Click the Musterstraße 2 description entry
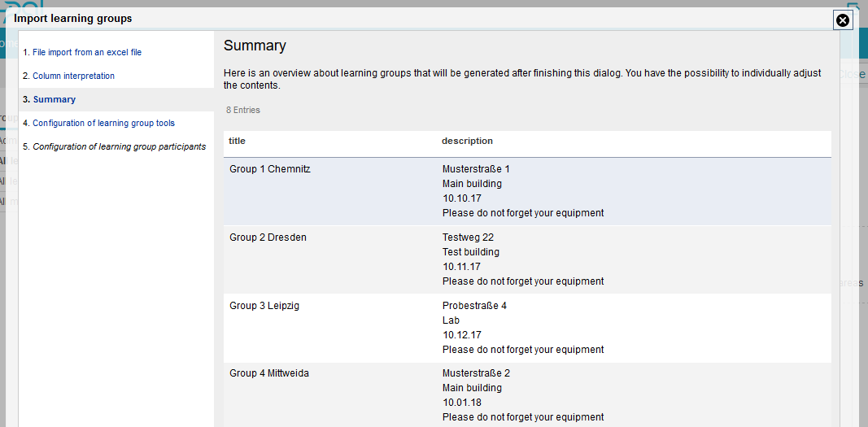This screenshot has width=868, height=427. pyautogui.click(x=476, y=373)
